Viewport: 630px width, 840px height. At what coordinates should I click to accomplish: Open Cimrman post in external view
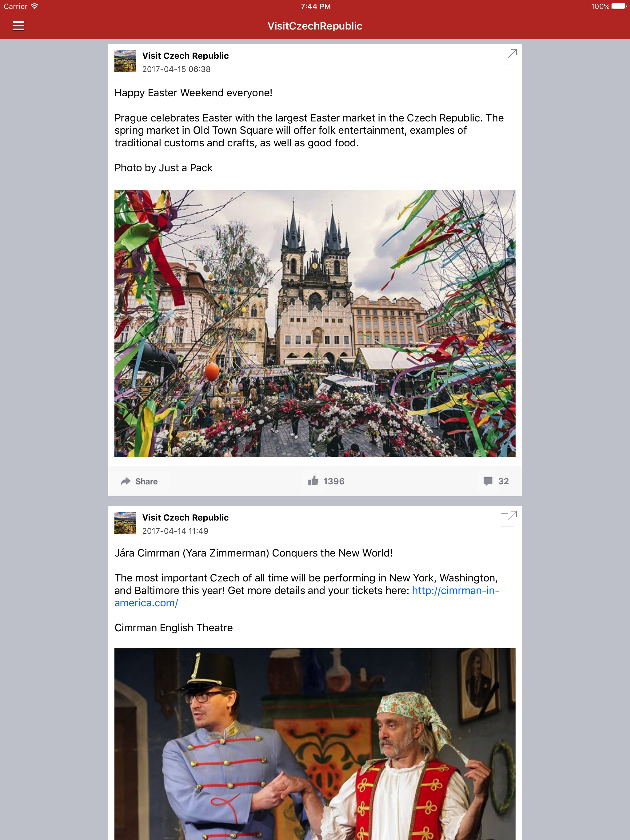click(508, 519)
